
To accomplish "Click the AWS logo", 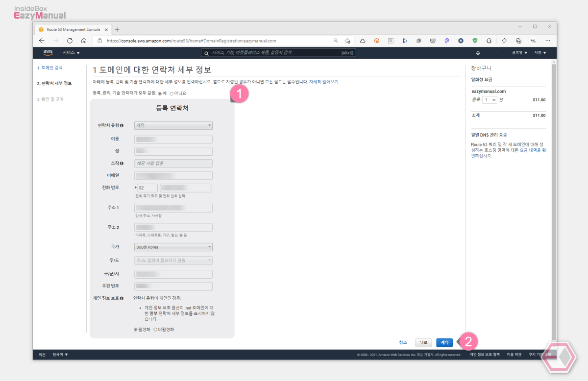I will tap(48, 52).
